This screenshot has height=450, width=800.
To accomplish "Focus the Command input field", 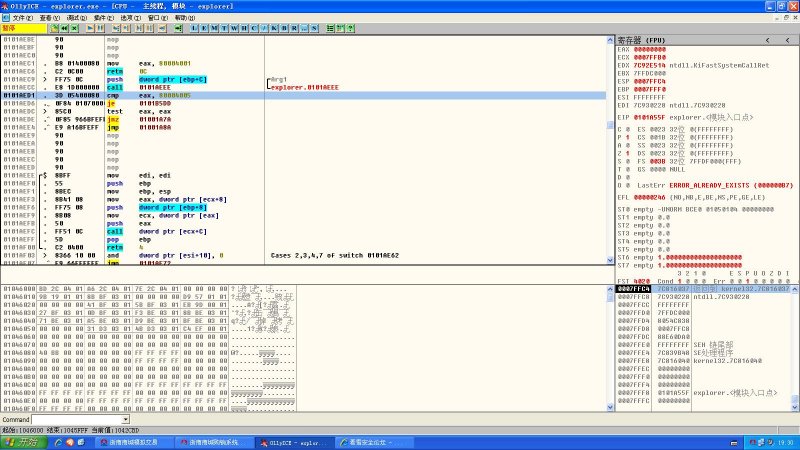I will pos(77,419).
